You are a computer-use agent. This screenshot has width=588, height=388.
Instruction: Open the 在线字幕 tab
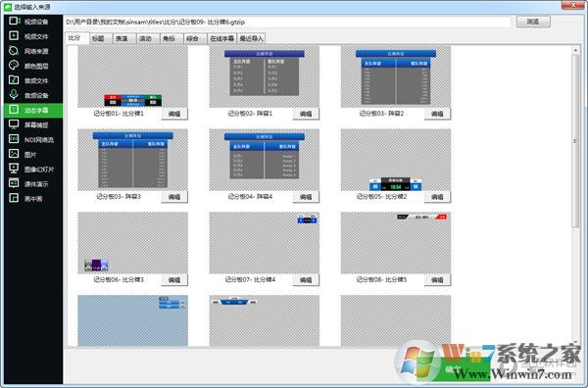coord(222,38)
